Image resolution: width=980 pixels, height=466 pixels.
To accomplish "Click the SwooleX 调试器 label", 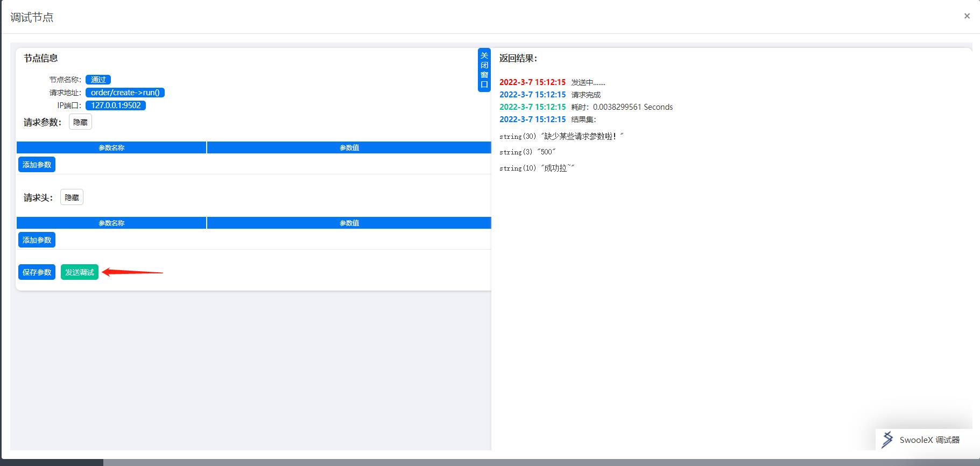I will 929,440.
